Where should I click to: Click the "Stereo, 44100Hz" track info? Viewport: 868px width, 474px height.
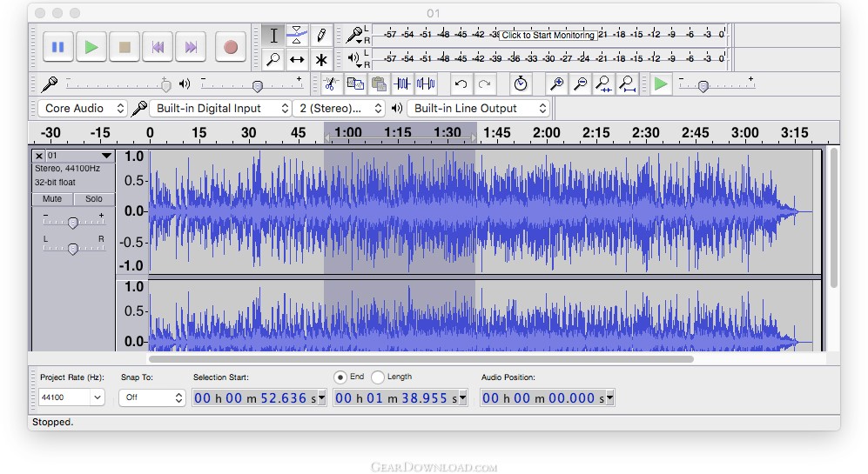(x=68, y=168)
